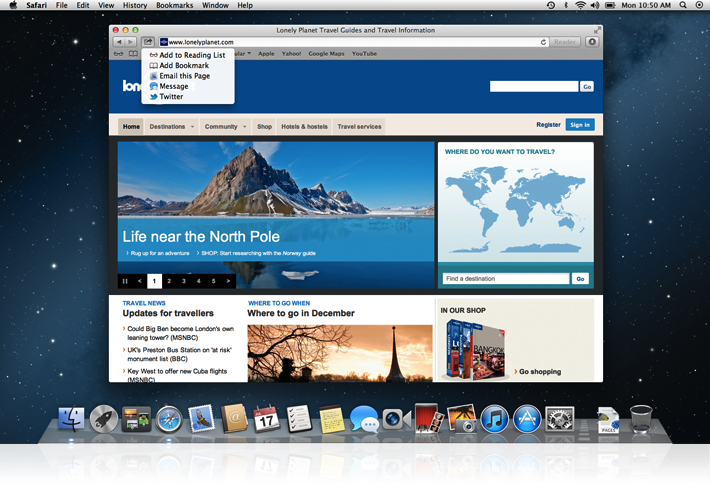This screenshot has height=484, width=710.
Task: Click the December sunset photo
Action: (340, 353)
